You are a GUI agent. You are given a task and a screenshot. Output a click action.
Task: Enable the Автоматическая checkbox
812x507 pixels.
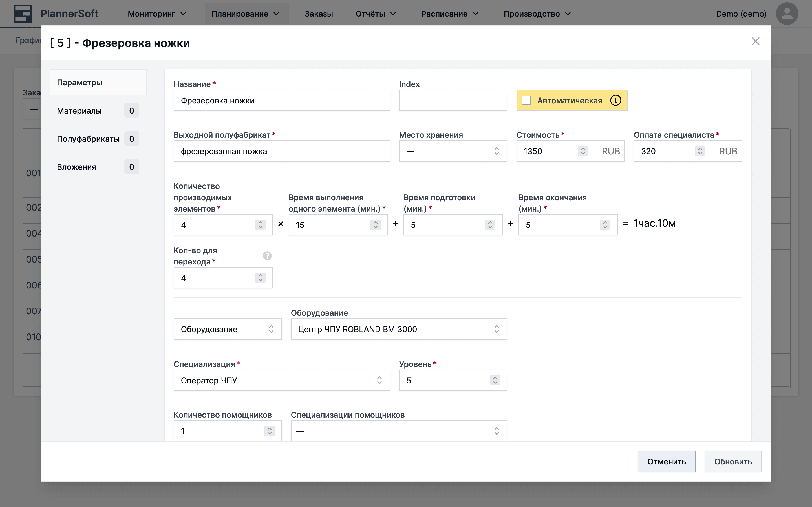click(526, 100)
